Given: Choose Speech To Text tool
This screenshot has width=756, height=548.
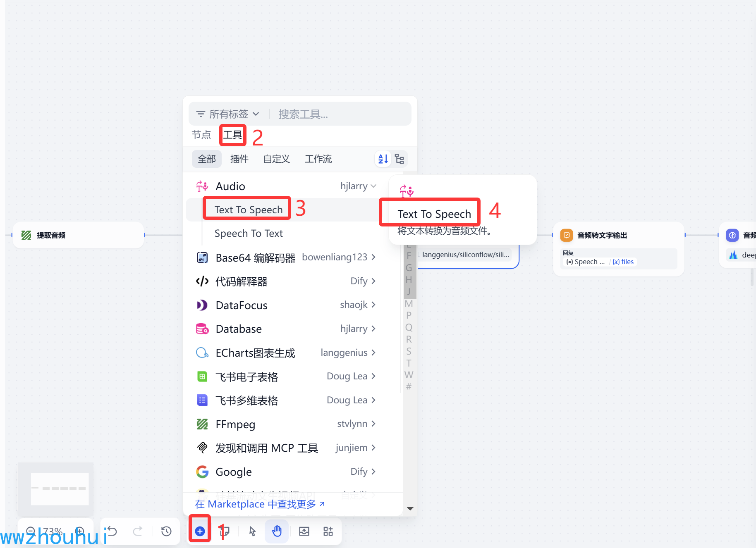Looking at the screenshot, I should point(249,233).
